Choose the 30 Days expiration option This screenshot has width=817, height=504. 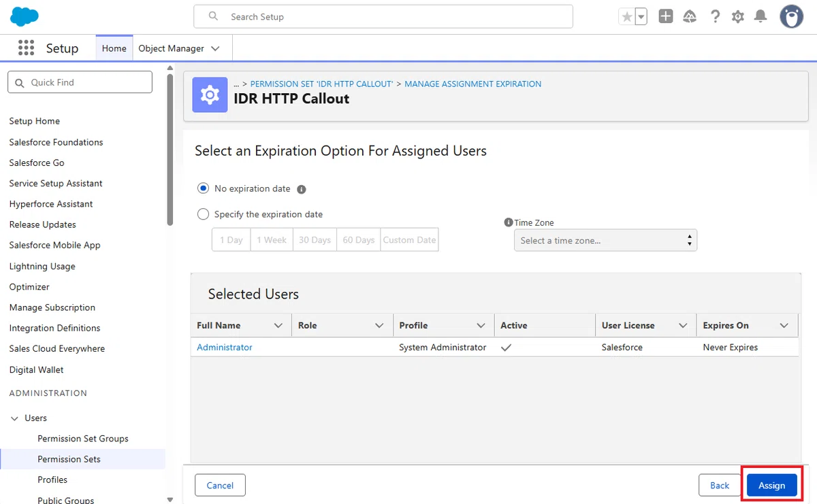315,240
